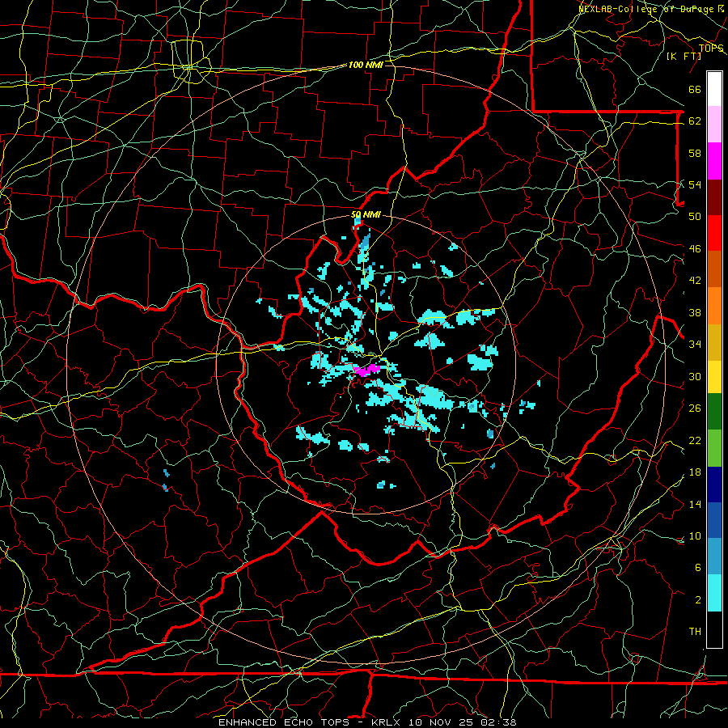This screenshot has width=728, height=728.
Task: Click the '38' legend value
Action: pos(695,312)
